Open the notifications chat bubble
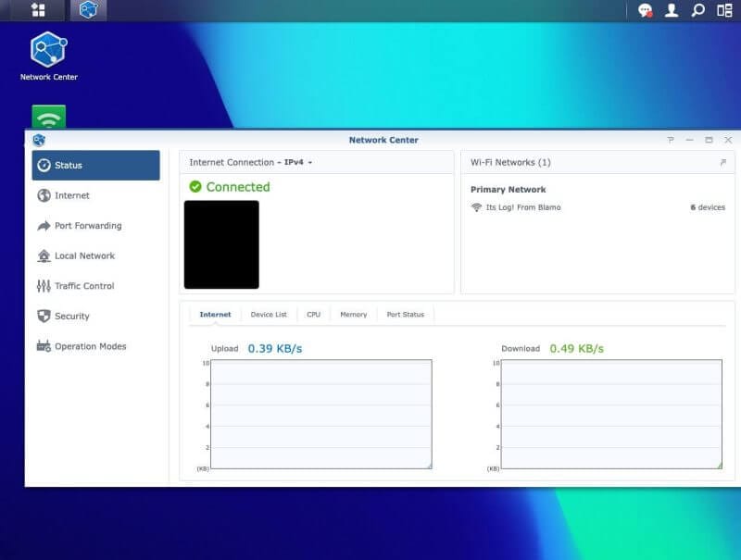741x560 pixels. (644, 12)
